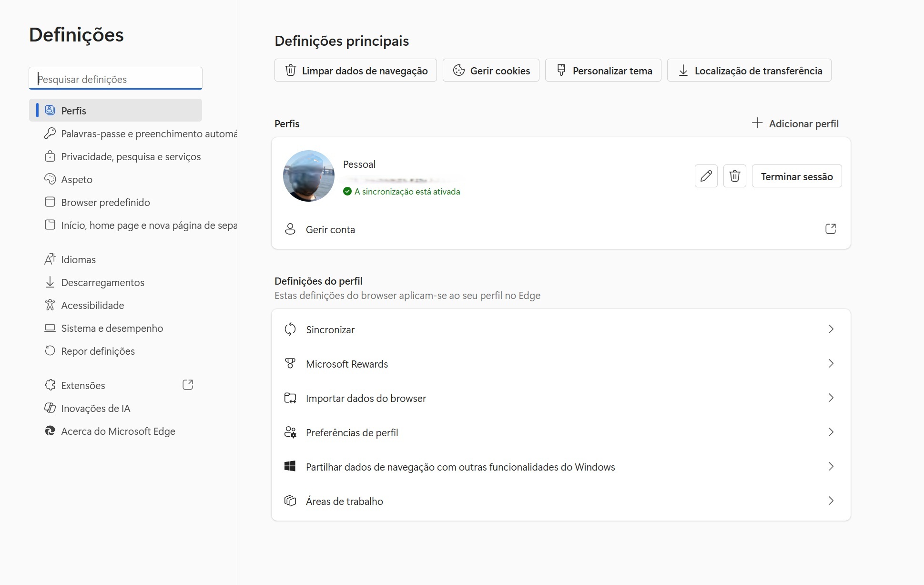Click the Windows logo icon for Partilhar dados
The height and width of the screenshot is (585, 924).
coord(290,467)
